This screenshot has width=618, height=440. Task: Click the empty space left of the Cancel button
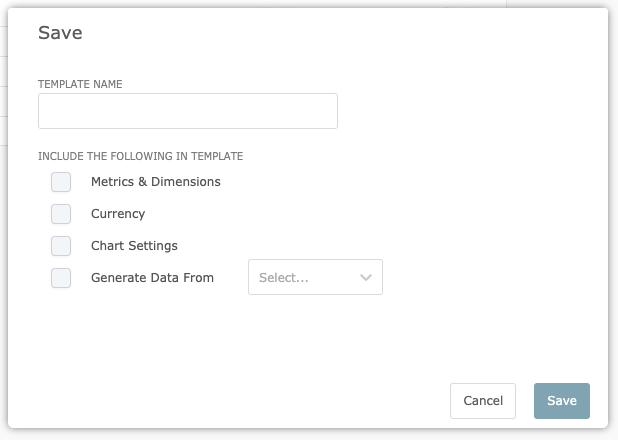click(x=250, y=401)
